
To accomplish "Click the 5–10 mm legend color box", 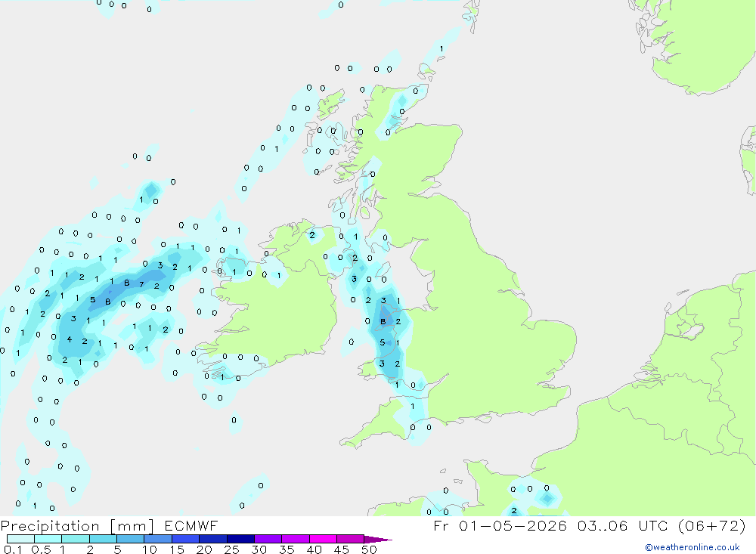I will (x=130, y=539).
